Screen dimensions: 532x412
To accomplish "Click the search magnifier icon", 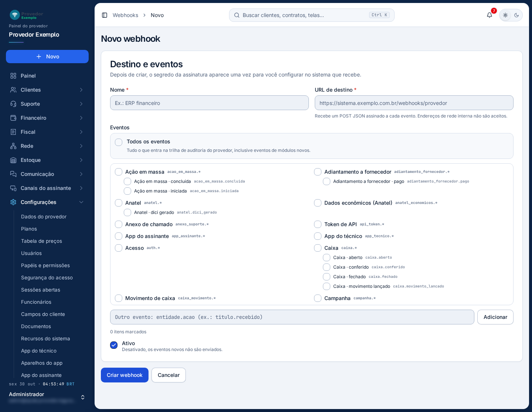I will (237, 15).
